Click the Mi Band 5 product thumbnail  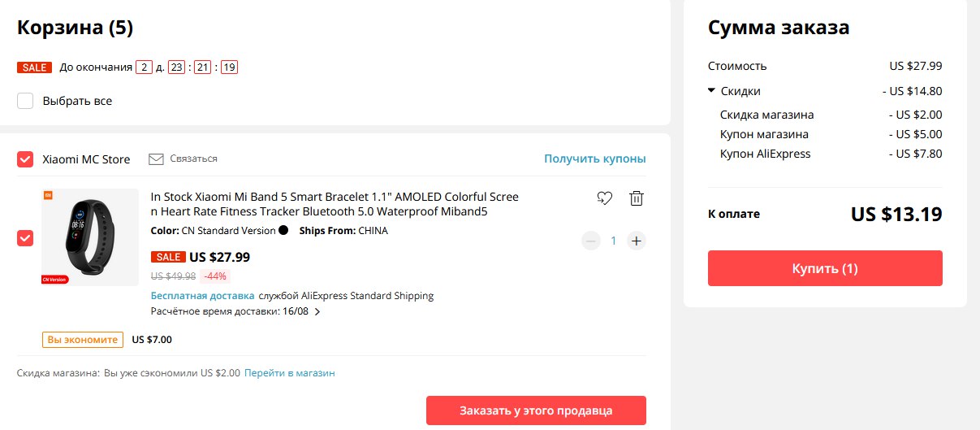click(90, 237)
